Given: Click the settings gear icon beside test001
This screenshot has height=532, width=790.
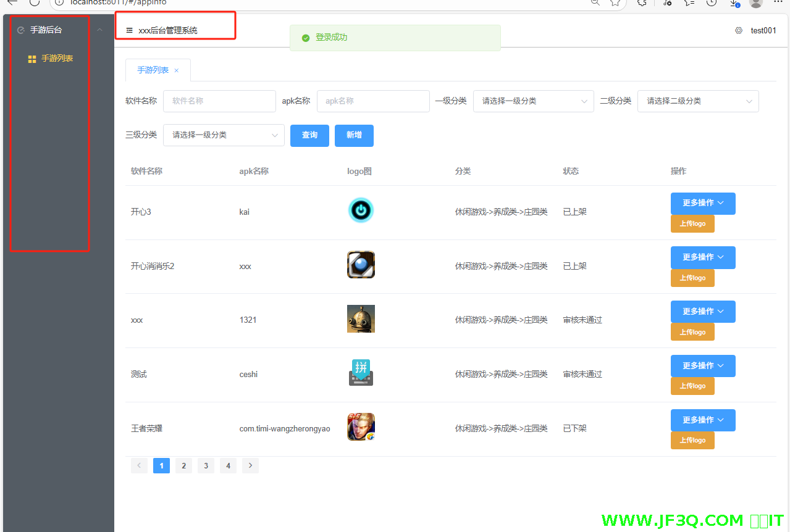Looking at the screenshot, I should tap(738, 30).
